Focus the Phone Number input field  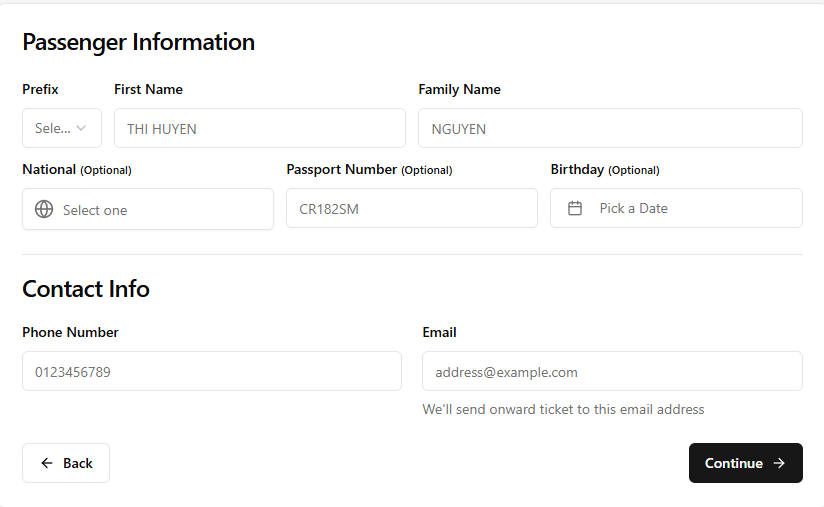[212, 371]
